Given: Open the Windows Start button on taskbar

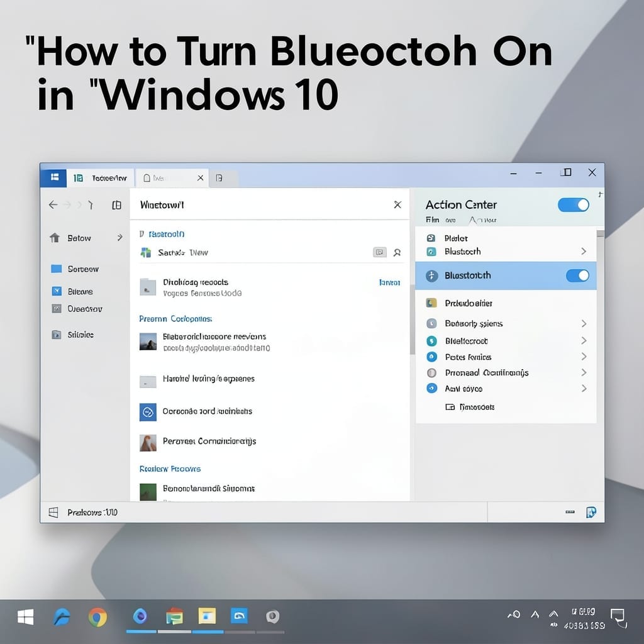Looking at the screenshot, I should (x=25, y=616).
